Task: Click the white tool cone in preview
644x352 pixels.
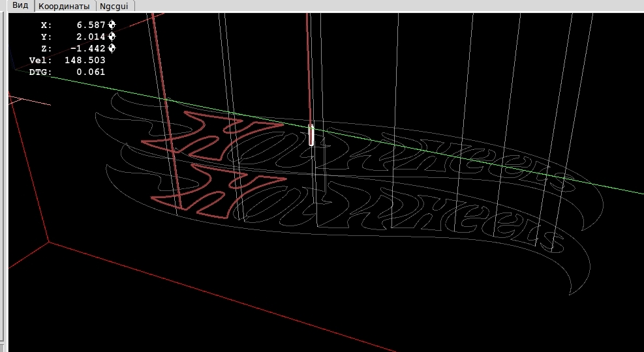Action: (311, 135)
